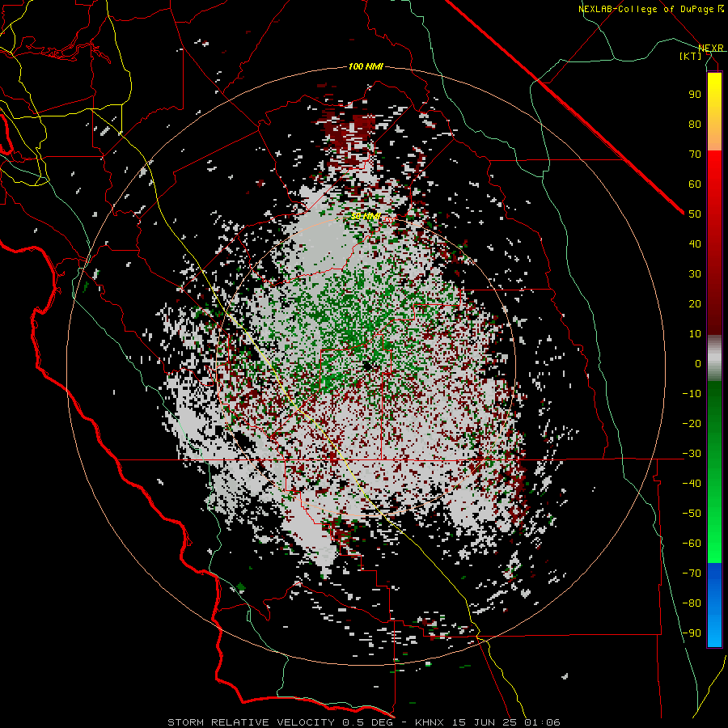Click the 0 value on the velocity scale
The width and height of the screenshot is (728, 728).
[x=698, y=363]
